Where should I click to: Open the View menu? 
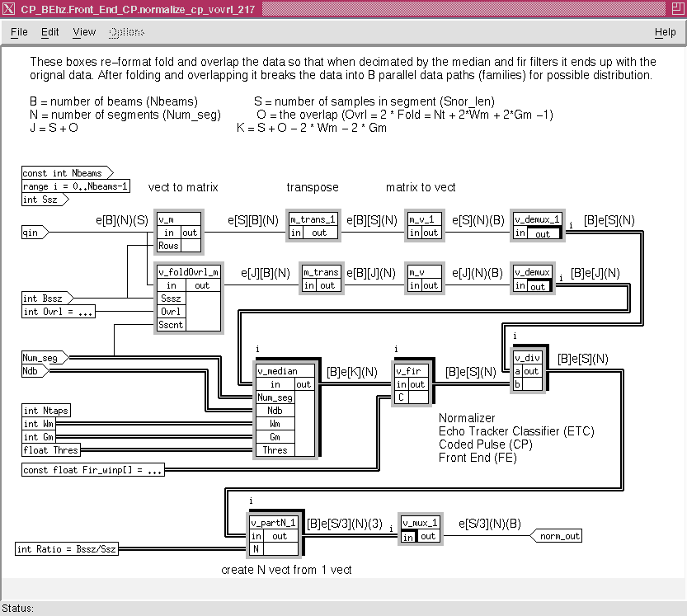point(84,32)
